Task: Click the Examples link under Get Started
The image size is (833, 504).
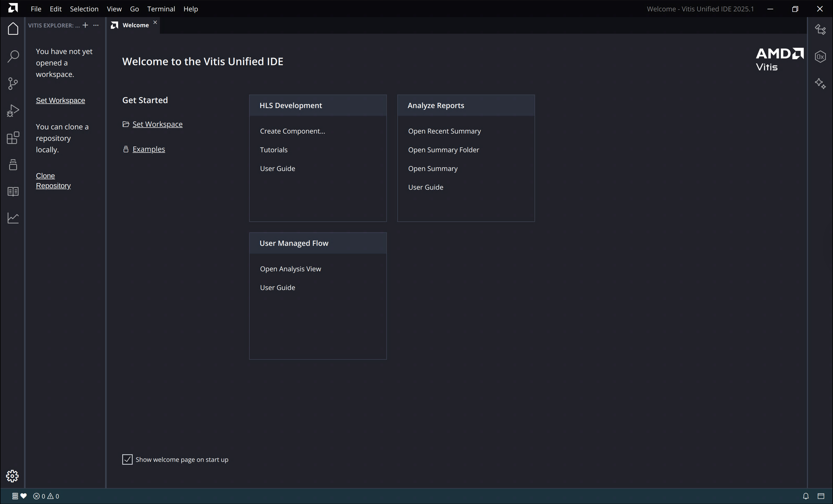Action: (148, 149)
